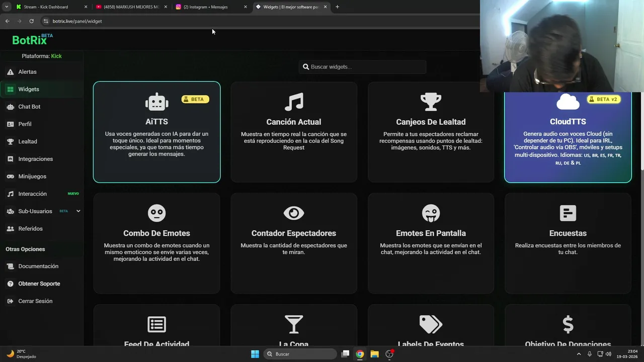Switch to the Instagram Mensajes tab

tap(212, 7)
